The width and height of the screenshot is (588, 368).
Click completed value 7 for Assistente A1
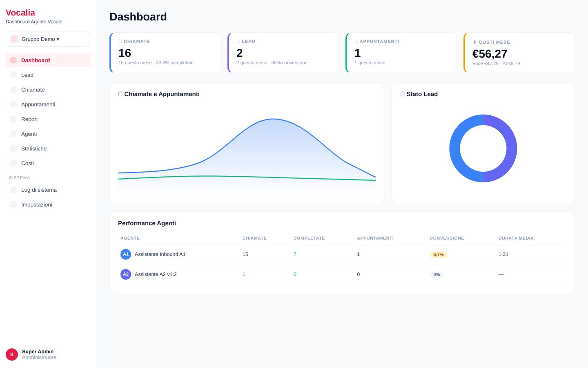[295, 254]
